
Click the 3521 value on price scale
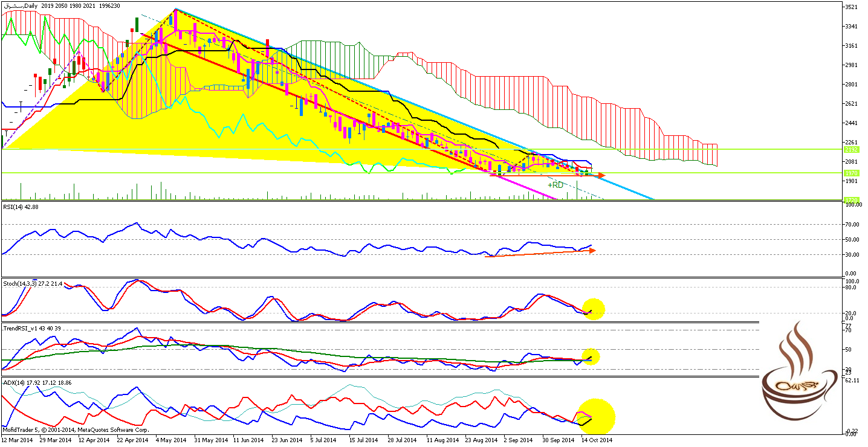[x=852, y=7]
